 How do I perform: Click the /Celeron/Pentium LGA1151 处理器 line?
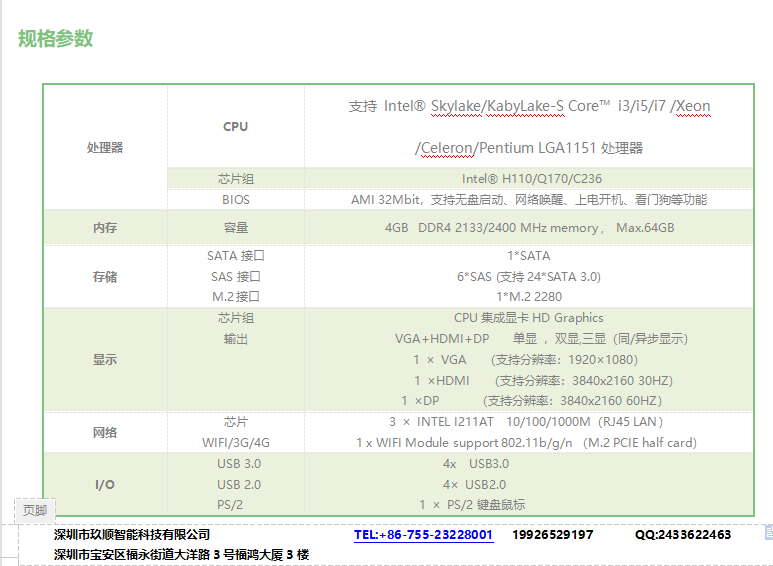529,148
